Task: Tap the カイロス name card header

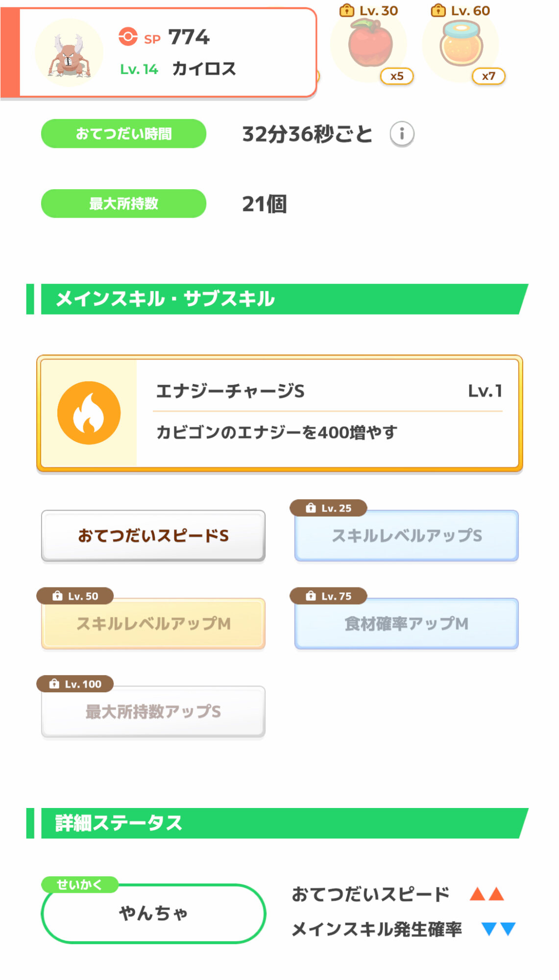Action: click(203, 69)
